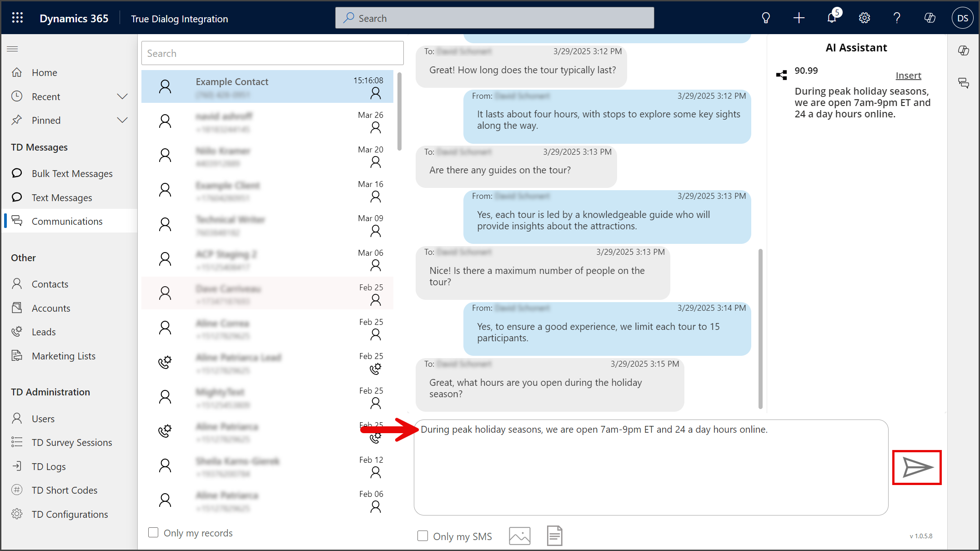This screenshot has width=980, height=551.
Task: Click the help question mark icon
Action: coord(897,18)
